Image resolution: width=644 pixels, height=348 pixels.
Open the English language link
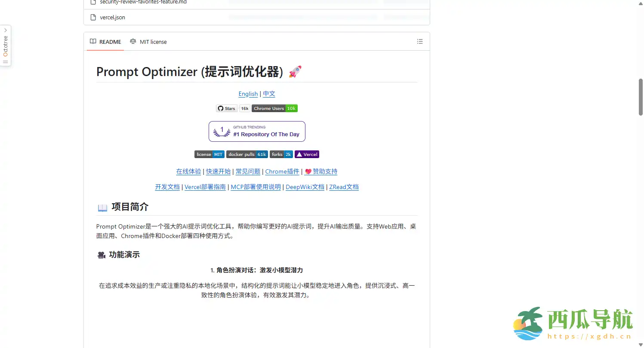click(x=248, y=94)
